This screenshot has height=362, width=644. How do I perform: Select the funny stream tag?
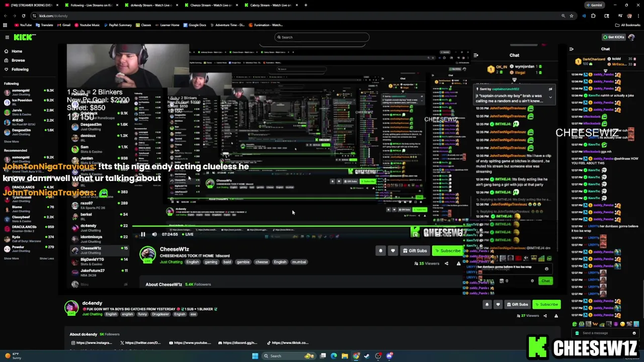142,314
